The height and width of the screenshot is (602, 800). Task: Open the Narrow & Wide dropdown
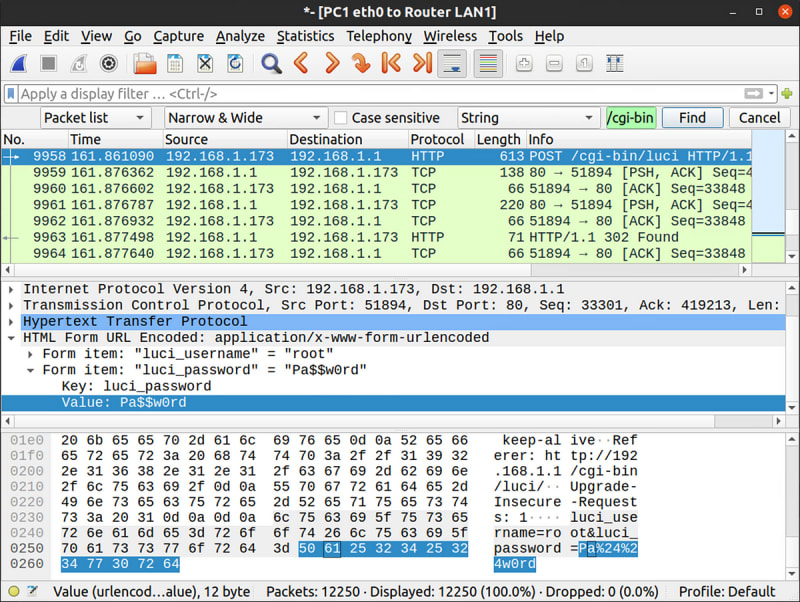point(245,118)
